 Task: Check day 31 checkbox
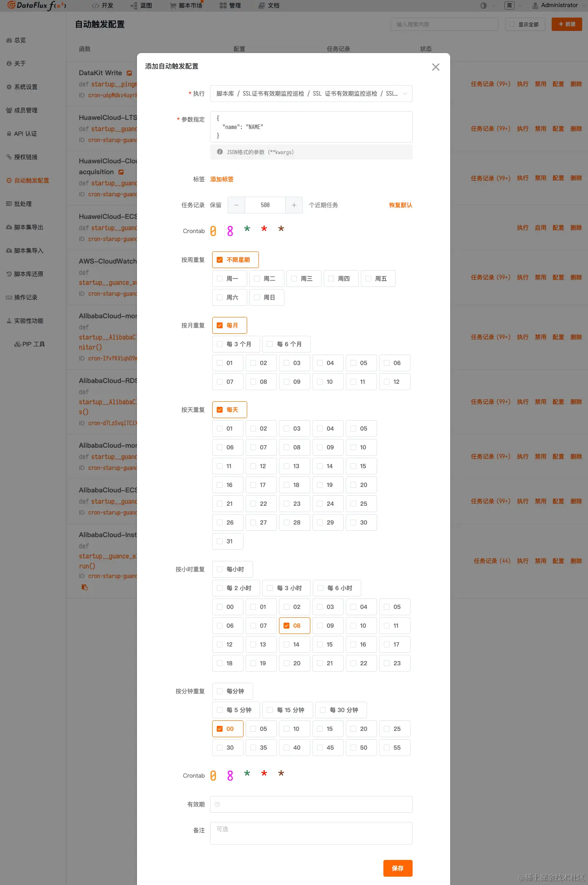tap(228, 541)
